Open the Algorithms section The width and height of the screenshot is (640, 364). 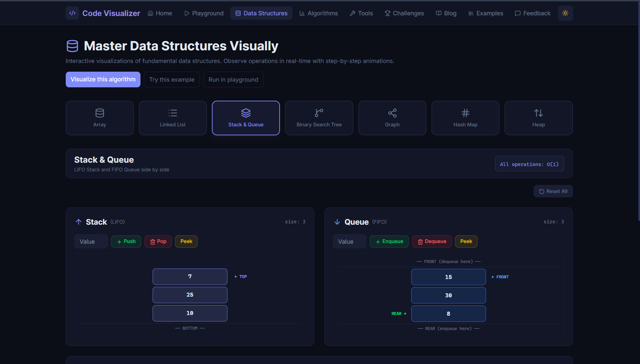[319, 13]
